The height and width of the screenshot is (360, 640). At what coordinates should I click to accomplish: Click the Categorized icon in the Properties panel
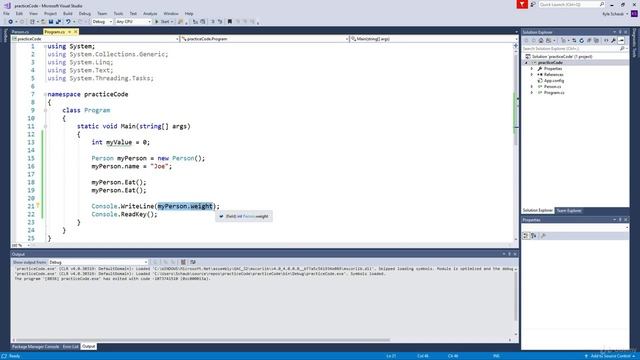coord(526,236)
